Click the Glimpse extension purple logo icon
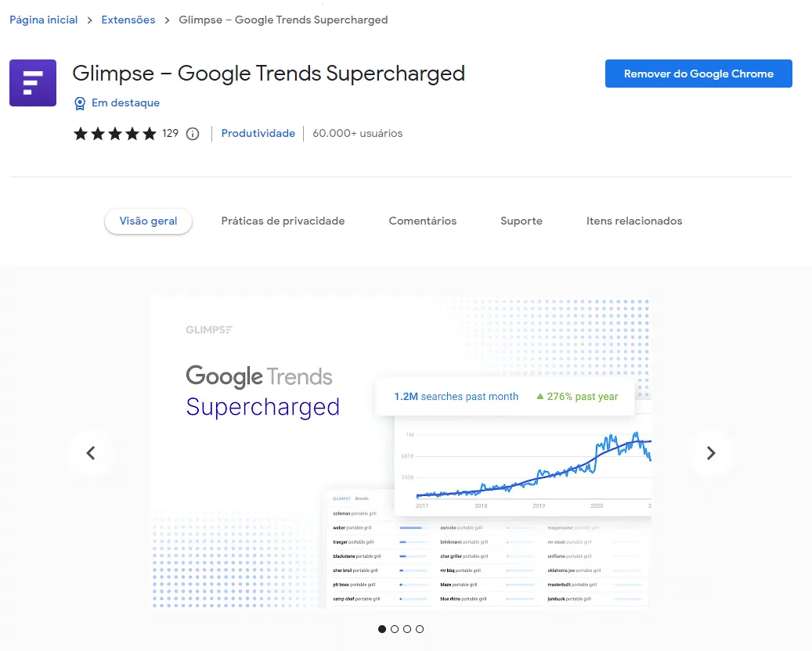812x651 pixels. coord(32,81)
